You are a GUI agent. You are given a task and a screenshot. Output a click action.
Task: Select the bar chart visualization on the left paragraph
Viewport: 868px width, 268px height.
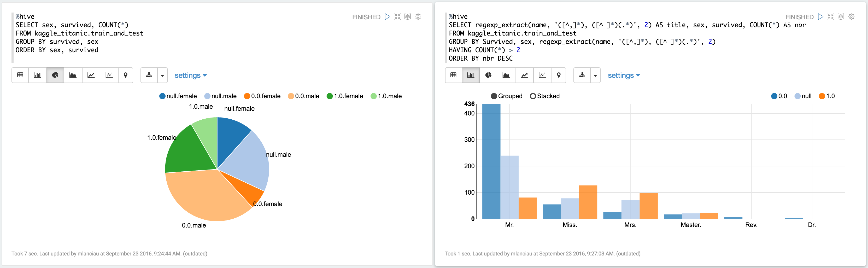(x=37, y=75)
